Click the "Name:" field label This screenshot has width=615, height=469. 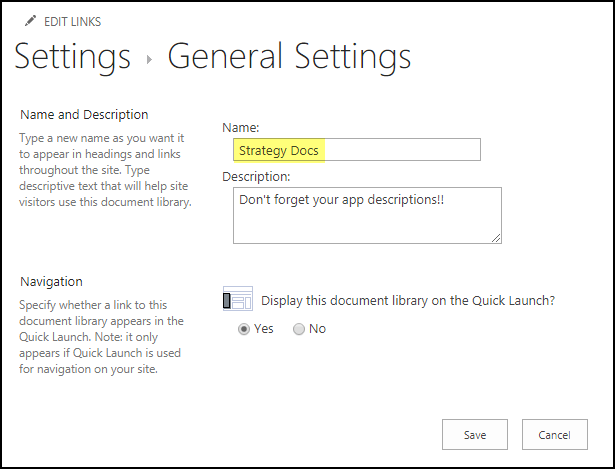pos(241,128)
